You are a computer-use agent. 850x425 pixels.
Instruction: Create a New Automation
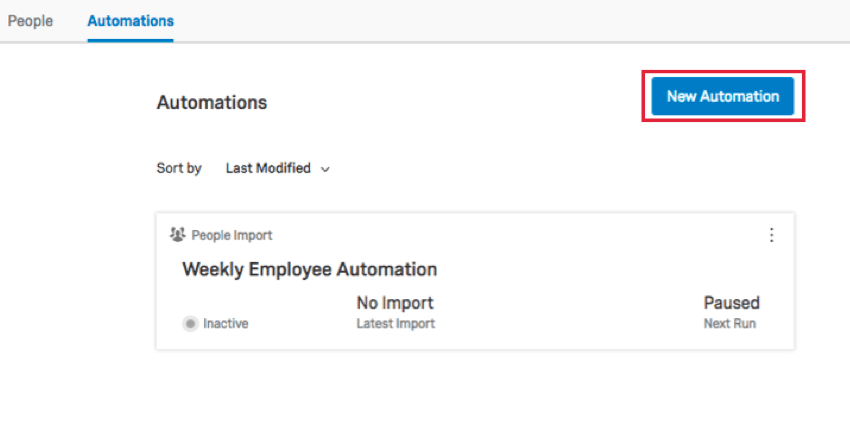pyautogui.click(x=723, y=96)
